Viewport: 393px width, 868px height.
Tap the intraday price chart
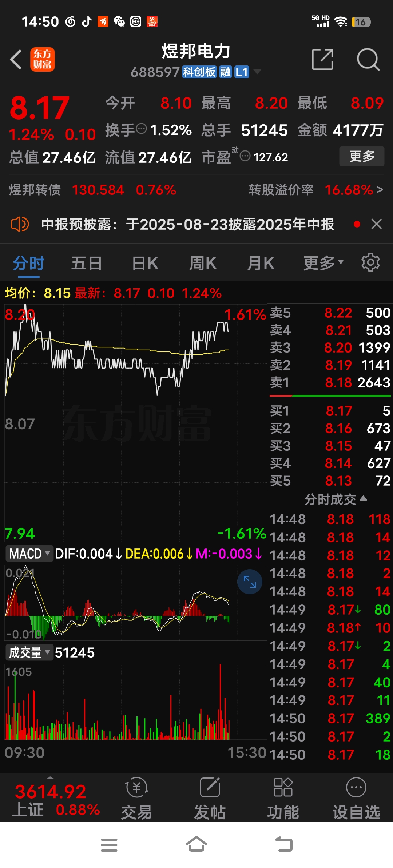(x=135, y=422)
